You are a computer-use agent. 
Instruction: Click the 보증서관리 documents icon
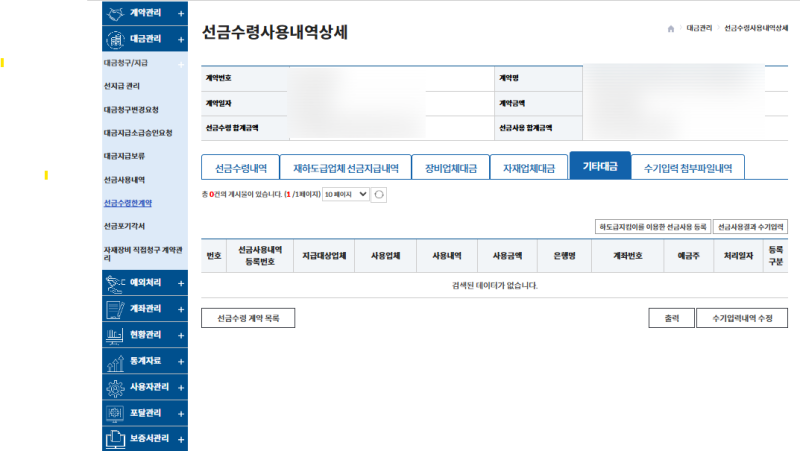(115, 439)
